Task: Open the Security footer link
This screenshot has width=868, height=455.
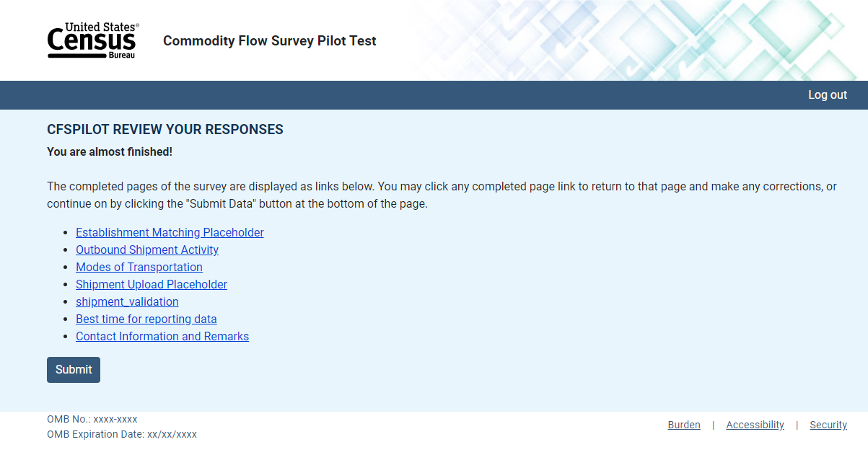Action: click(828, 425)
